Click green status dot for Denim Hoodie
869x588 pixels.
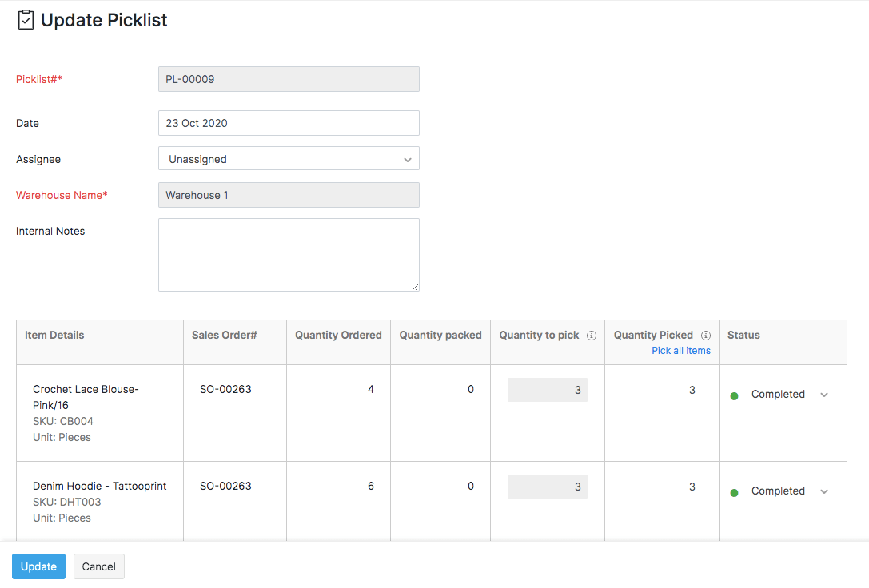(734, 492)
